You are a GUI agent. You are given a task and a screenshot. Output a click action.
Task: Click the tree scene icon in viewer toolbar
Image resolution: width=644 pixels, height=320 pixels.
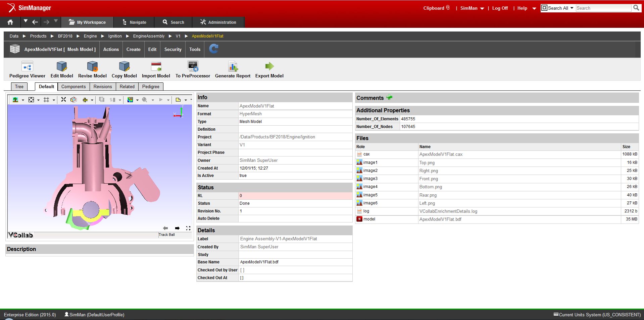(x=15, y=100)
